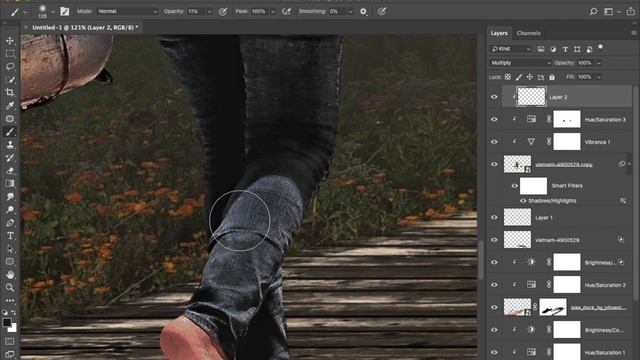Click the foreground color swatch
The height and width of the screenshot is (360, 640).
coord(7,322)
